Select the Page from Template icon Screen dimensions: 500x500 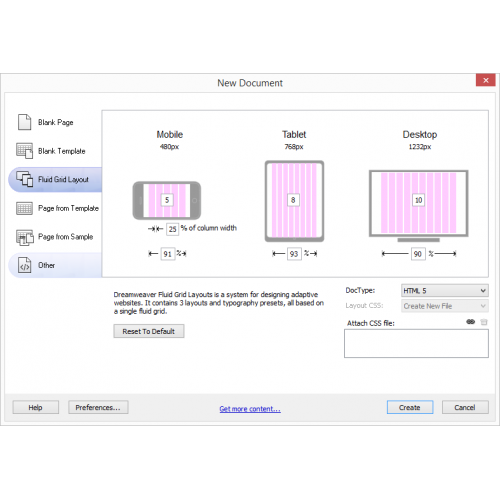(x=24, y=208)
